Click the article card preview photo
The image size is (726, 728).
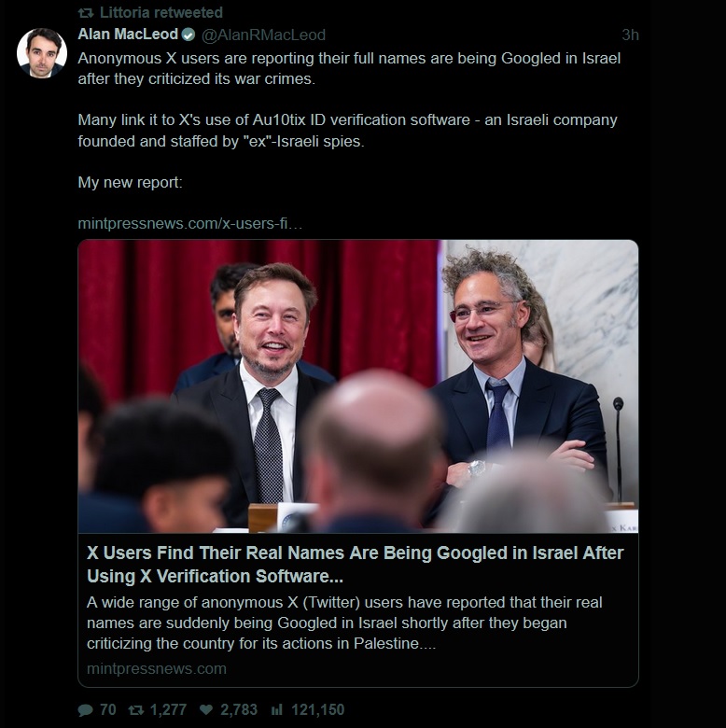tap(358, 386)
